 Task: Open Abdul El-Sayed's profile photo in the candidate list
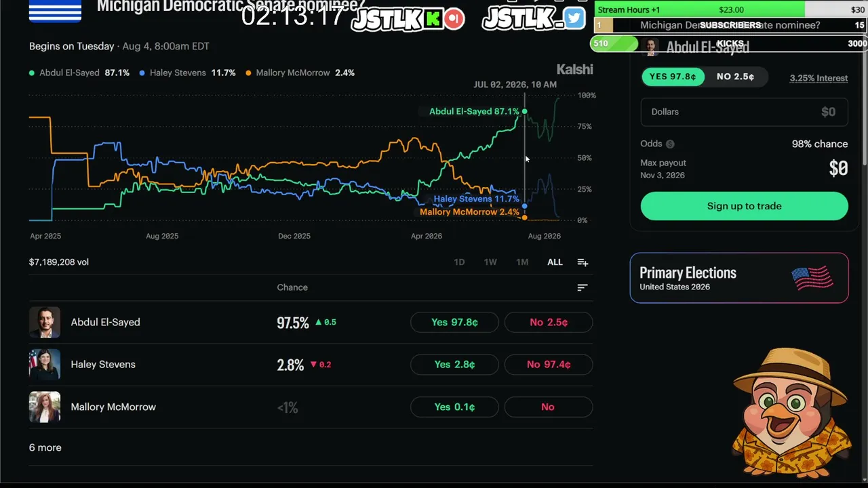(x=45, y=322)
